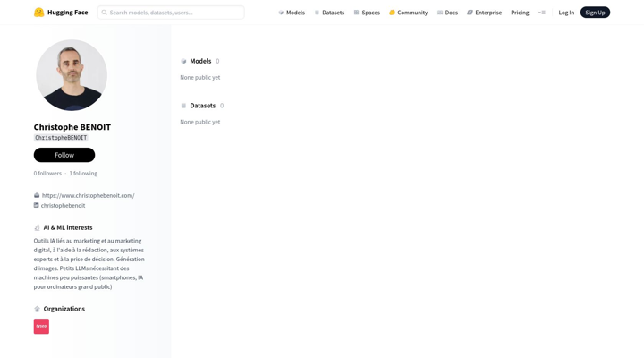The height and width of the screenshot is (358, 644).
Task: Click the Organizations heading icon
Action: coord(37,309)
